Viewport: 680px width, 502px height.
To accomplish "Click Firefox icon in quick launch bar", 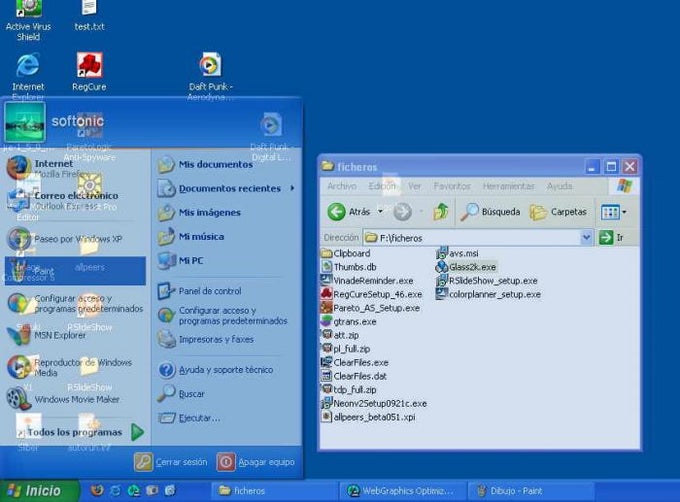I will tap(97, 490).
